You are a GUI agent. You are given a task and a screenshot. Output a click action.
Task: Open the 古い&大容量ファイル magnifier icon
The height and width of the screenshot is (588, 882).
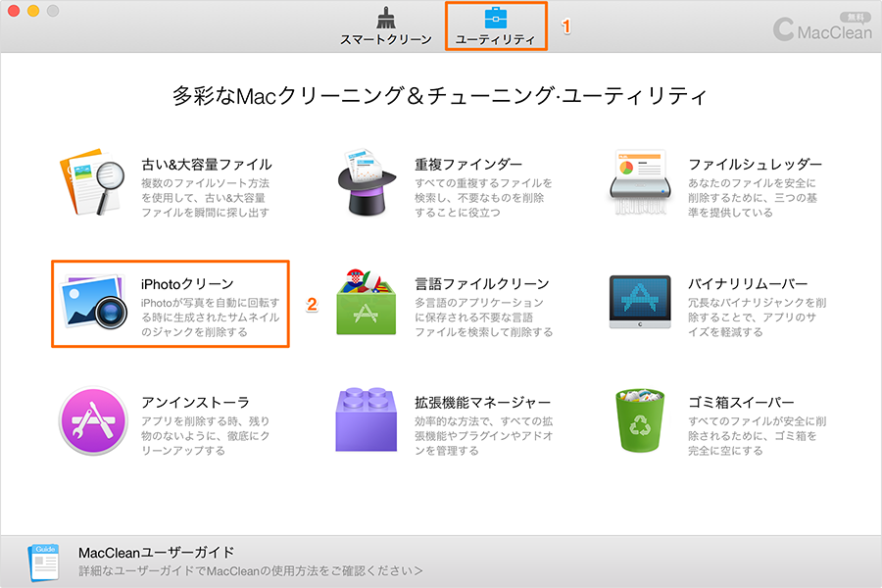(x=93, y=182)
